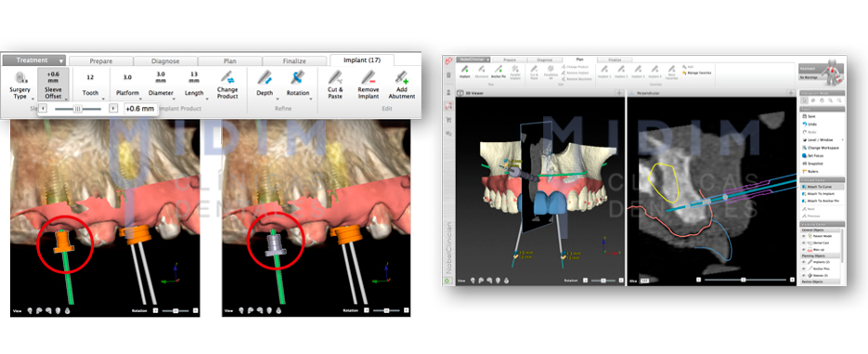Click the patient icon in NobelClinician sidebar
868x354 pixels.
447,94
